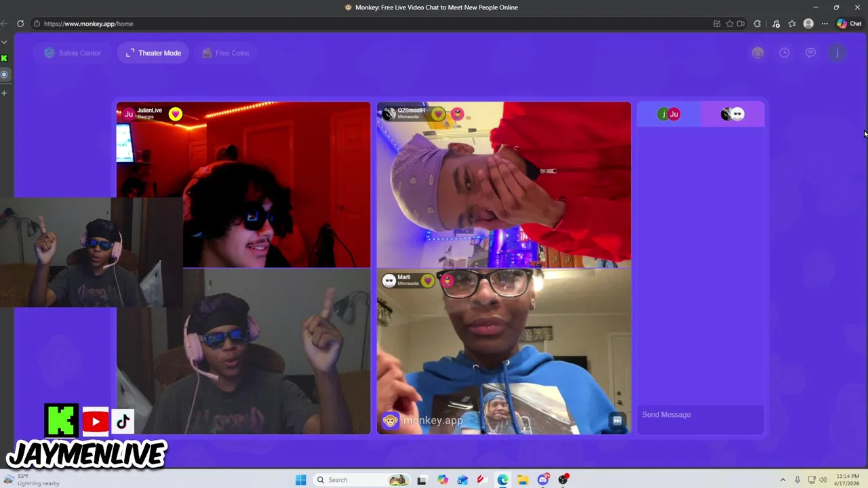The width and height of the screenshot is (868, 488).
Task: Open Favorites list icon
Action: [x=792, y=24]
